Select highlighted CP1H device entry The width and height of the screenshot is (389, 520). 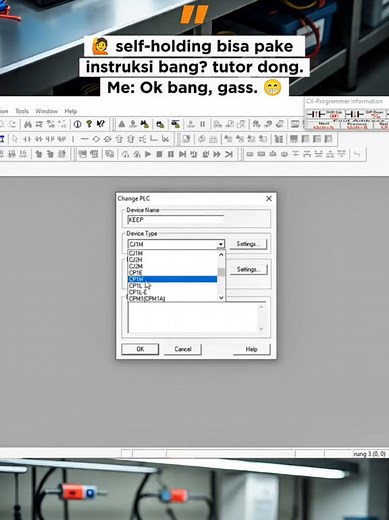[172, 279]
